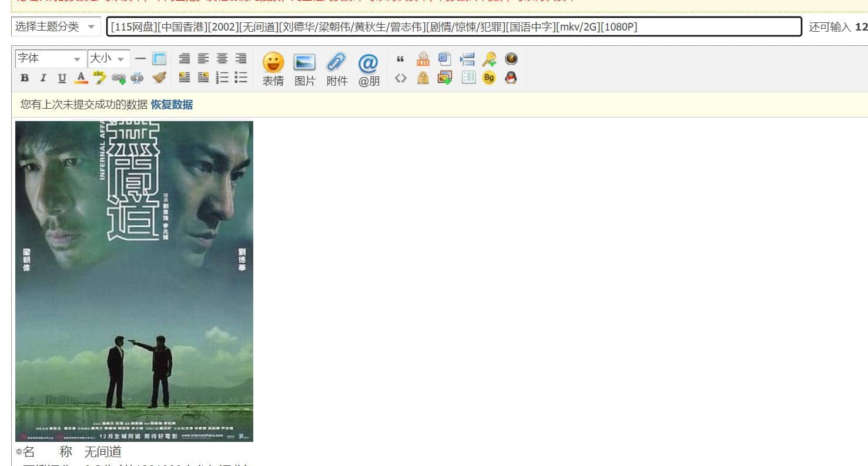This screenshot has width=868, height=466.
Task: Insert a quote block
Action: [401, 59]
